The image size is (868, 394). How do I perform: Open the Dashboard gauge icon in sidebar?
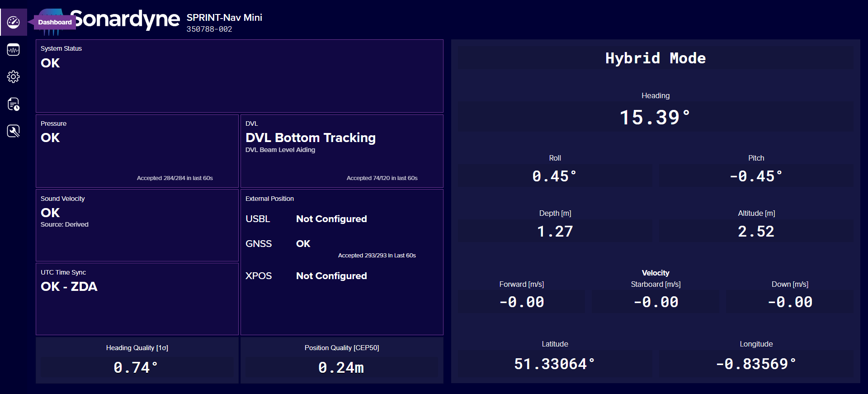tap(14, 22)
